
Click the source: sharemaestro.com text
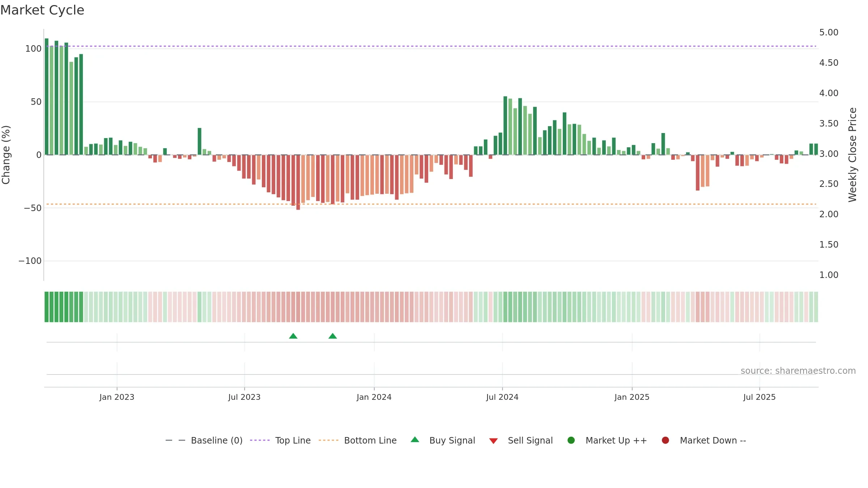(798, 371)
